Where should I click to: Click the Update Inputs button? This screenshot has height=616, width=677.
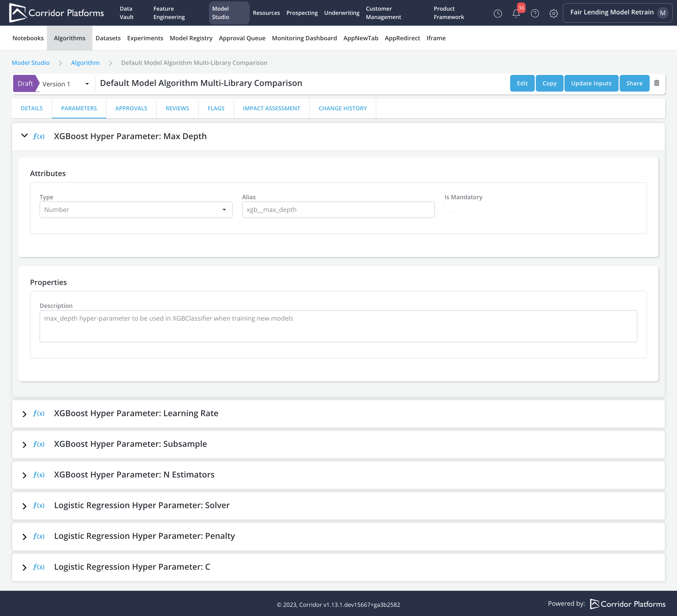591,83
